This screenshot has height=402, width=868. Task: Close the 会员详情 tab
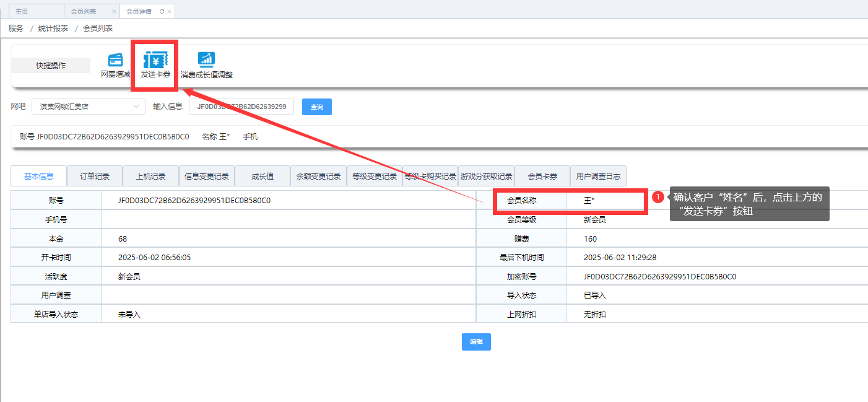point(170,12)
